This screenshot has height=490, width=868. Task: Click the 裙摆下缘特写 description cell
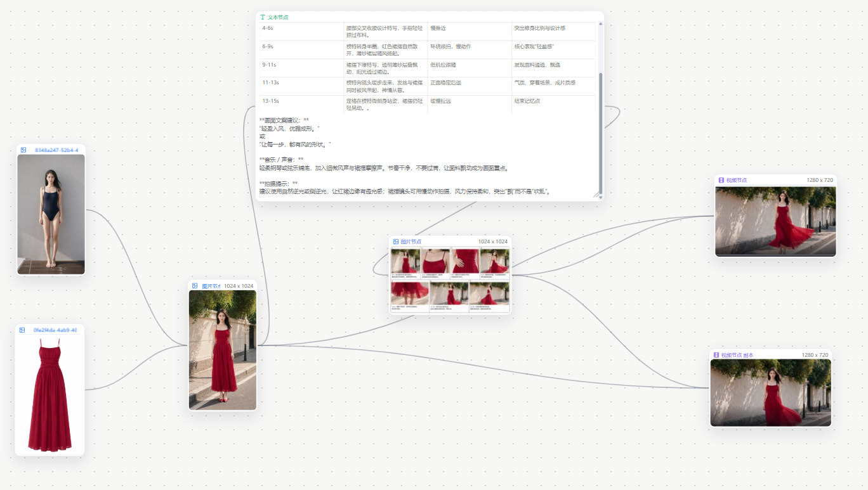click(386, 68)
